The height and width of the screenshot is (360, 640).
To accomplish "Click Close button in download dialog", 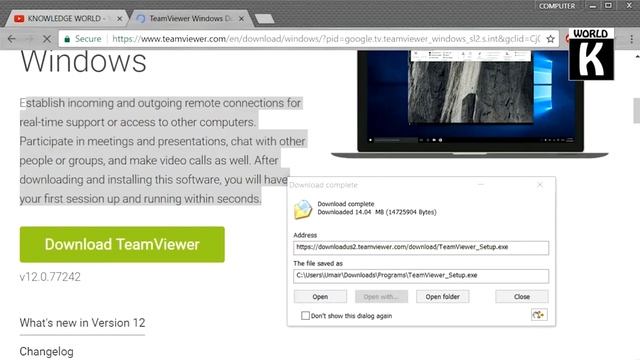I will point(522,297).
